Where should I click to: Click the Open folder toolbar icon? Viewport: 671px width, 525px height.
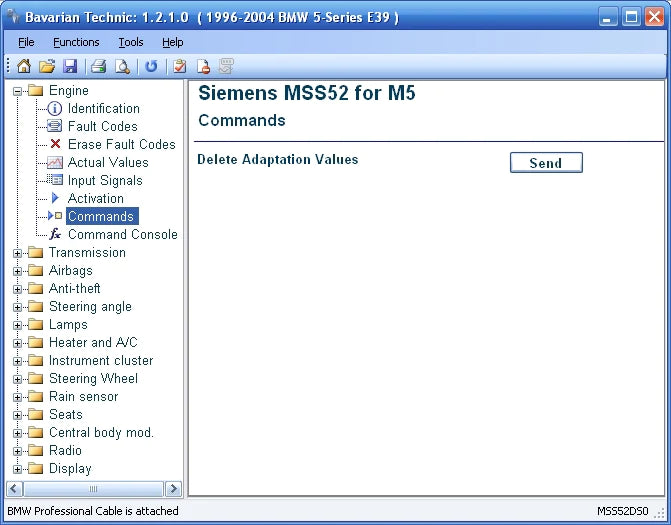[47, 67]
